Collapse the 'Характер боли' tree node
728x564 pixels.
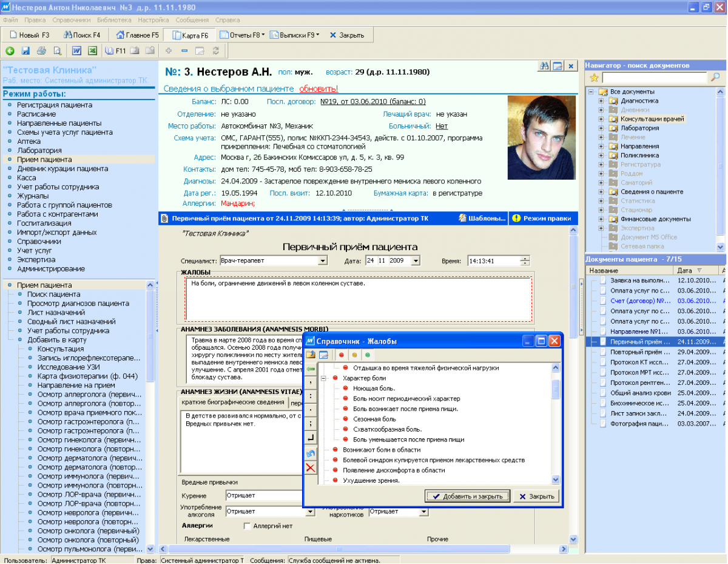[x=325, y=378]
